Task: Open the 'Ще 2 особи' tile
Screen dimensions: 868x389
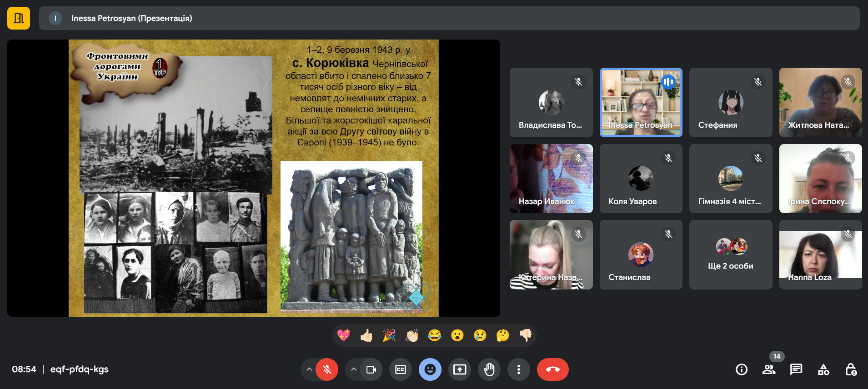Action: pyautogui.click(x=730, y=254)
